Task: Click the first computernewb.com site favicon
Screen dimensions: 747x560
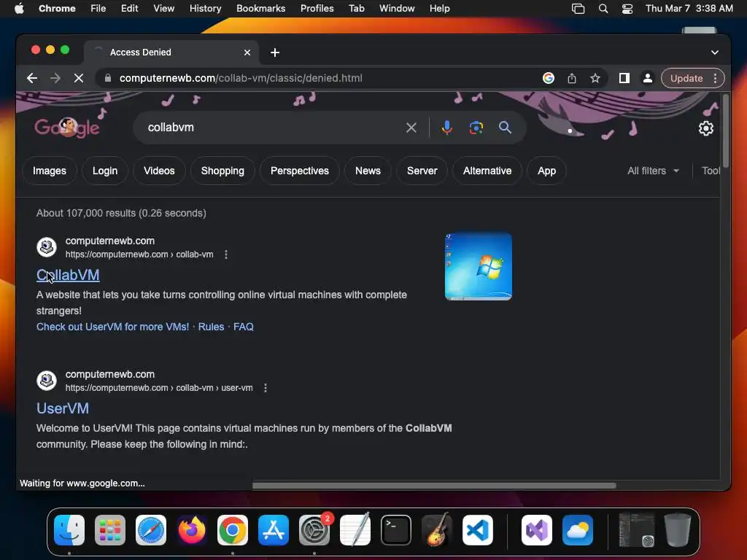Action: point(47,247)
